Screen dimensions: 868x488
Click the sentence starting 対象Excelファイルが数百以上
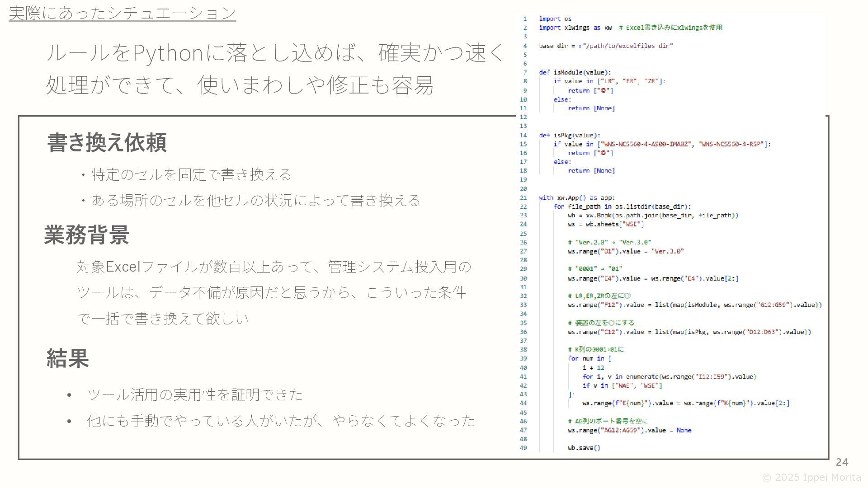[274, 267]
